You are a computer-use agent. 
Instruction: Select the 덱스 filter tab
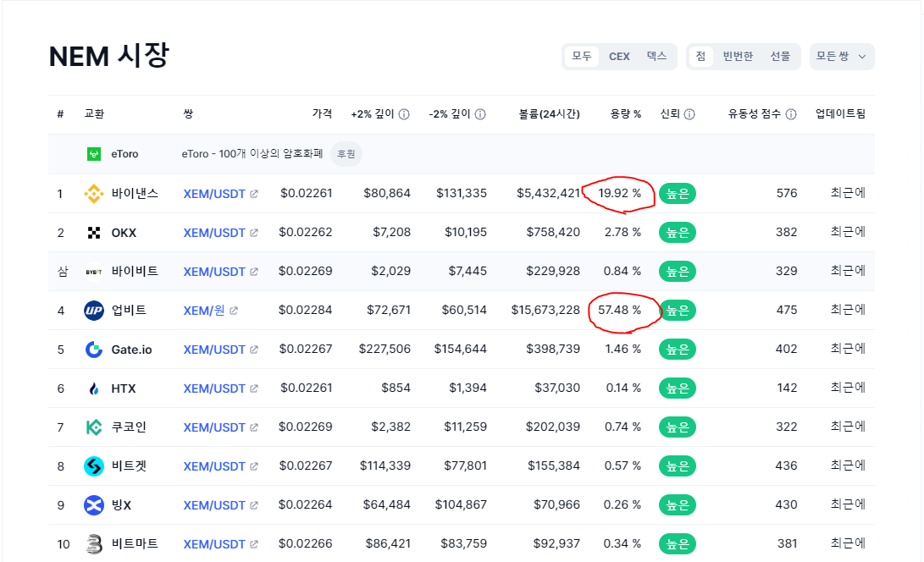656,57
